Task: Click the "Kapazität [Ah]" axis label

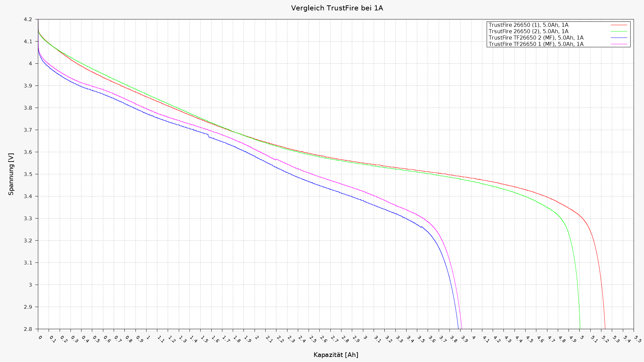Action: (336, 355)
